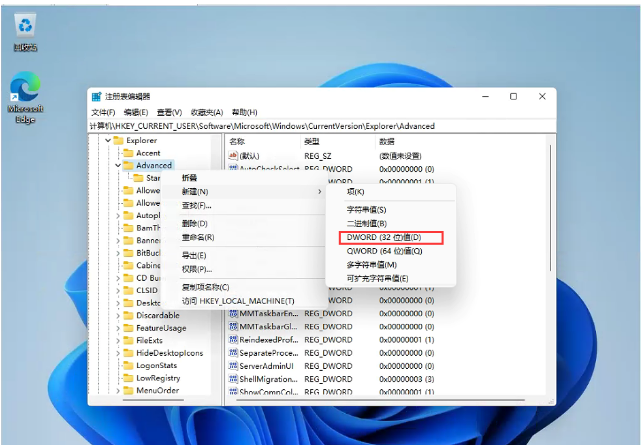Collapse the Explorer tree node

106,141
